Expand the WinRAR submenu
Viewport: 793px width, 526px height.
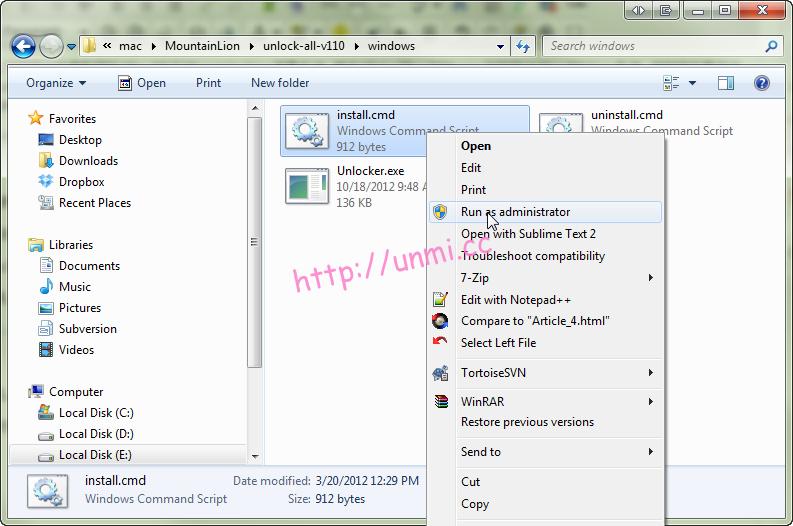pos(545,402)
